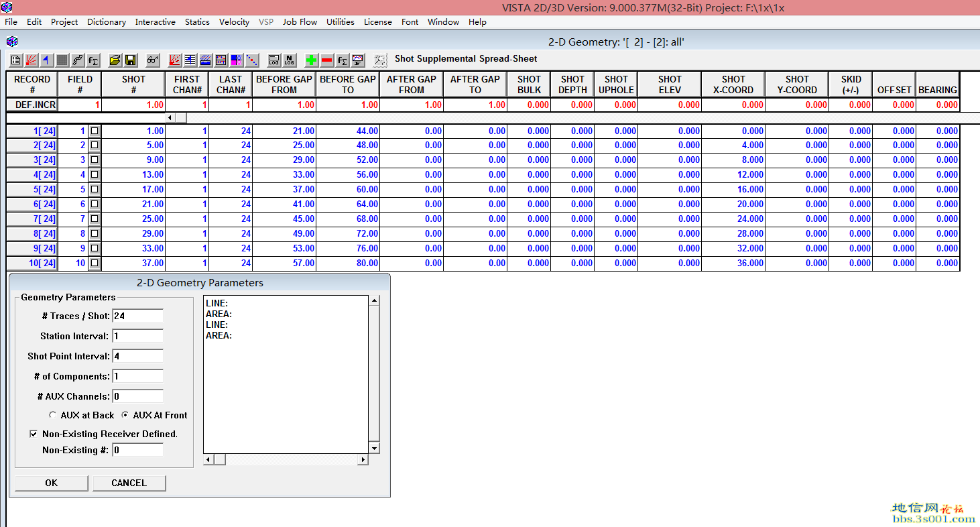Image resolution: width=980 pixels, height=527 pixels.
Task: Click the eyeglasses view icon
Action: 153,60
